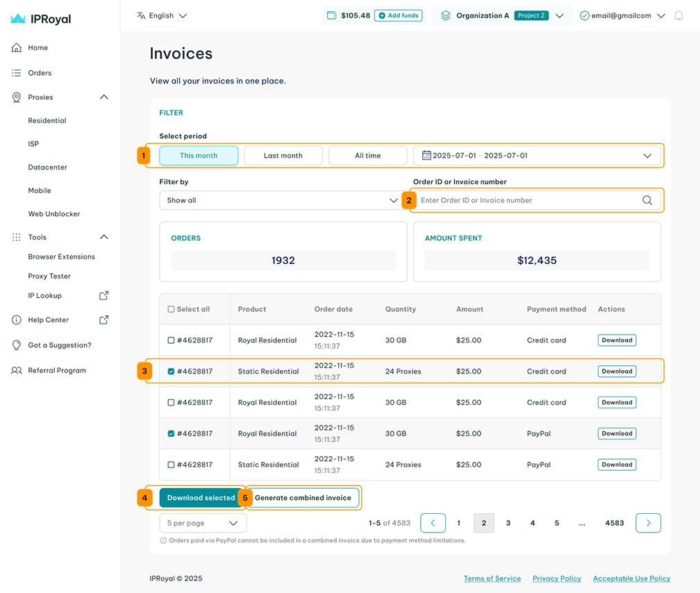Click Generate combined invoice button
Viewport: 700px width, 593px height.
[303, 498]
